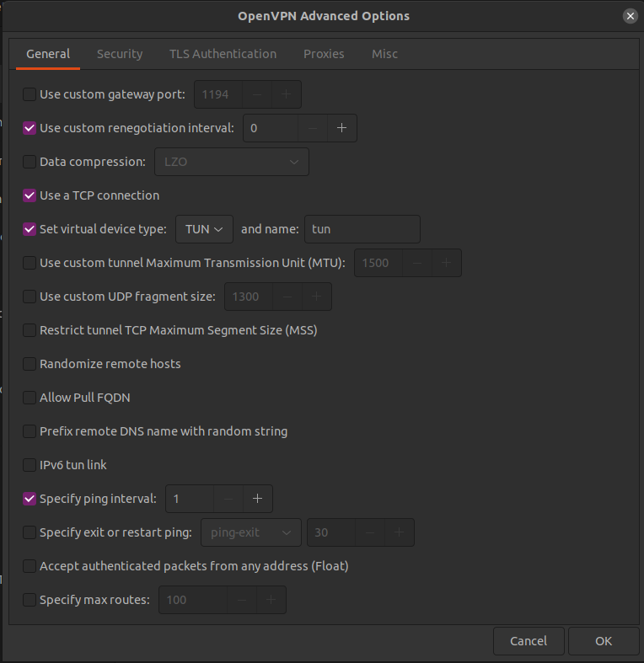Click plus button for gateway port
This screenshot has height=663, width=644.
(x=287, y=94)
